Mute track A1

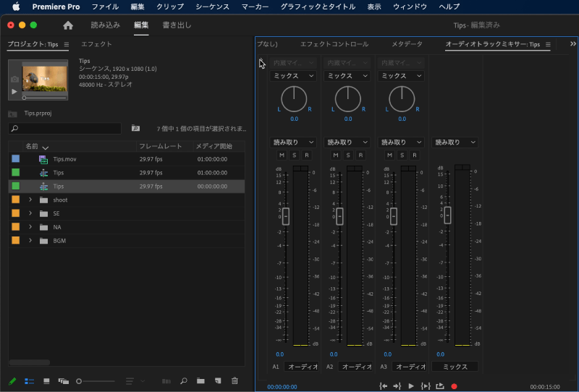(x=282, y=155)
